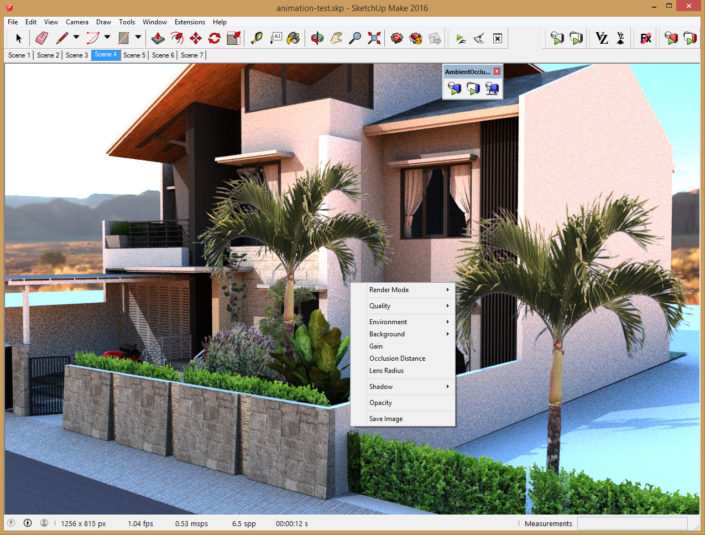
Task: Open the Extensions menu
Action: 189,21
